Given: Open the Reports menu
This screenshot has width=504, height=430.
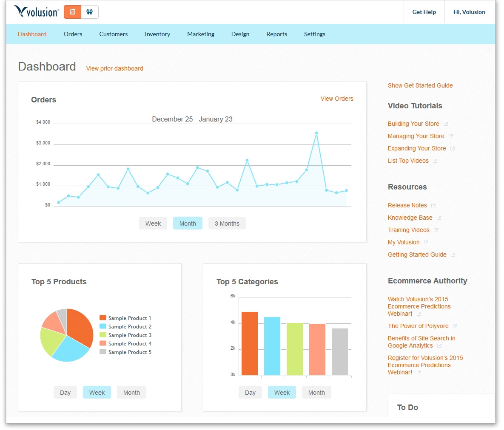Looking at the screenshot, I should tap(277, 34).
